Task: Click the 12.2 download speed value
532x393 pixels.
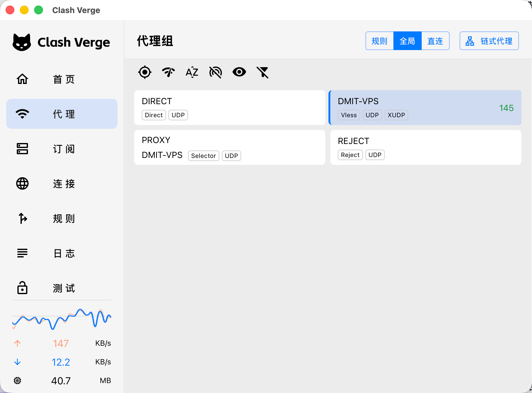Action: (x=61, y=362)
